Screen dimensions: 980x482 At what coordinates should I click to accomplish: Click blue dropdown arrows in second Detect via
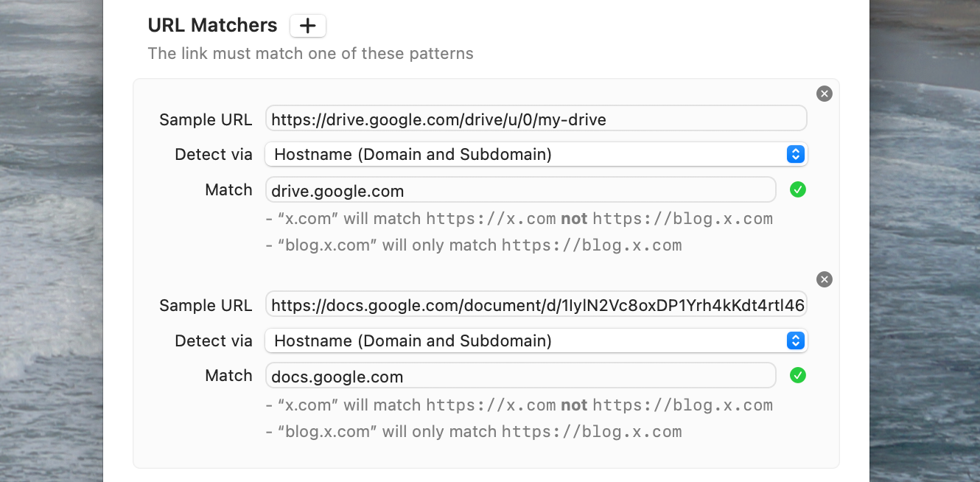[x=794, y=340]
